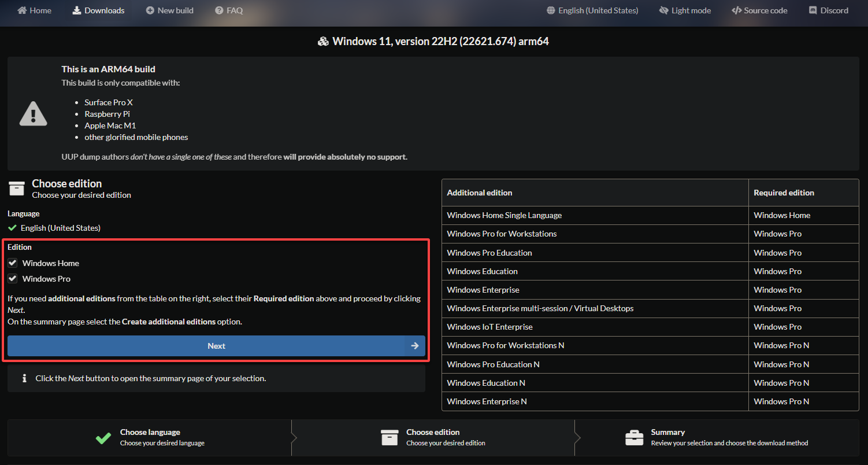Toggle the Windows Home checkbox
Viewport: 868px width, 465px height.
[13, 263]
